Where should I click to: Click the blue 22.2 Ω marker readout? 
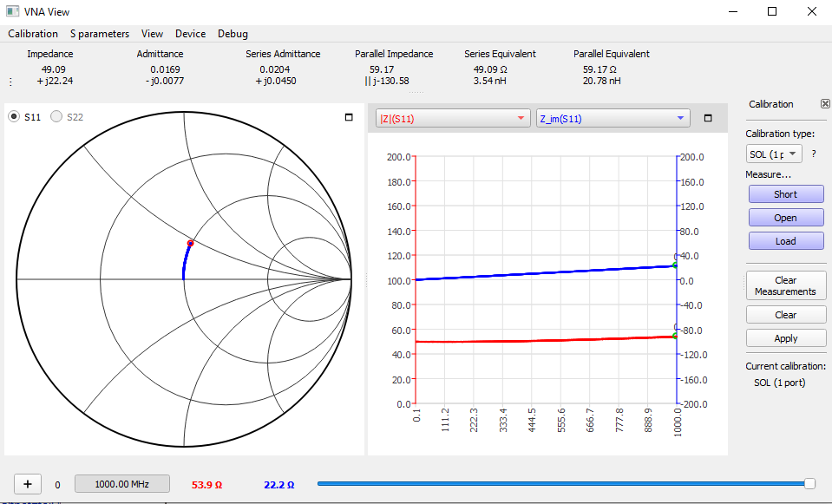click(279, 485)
